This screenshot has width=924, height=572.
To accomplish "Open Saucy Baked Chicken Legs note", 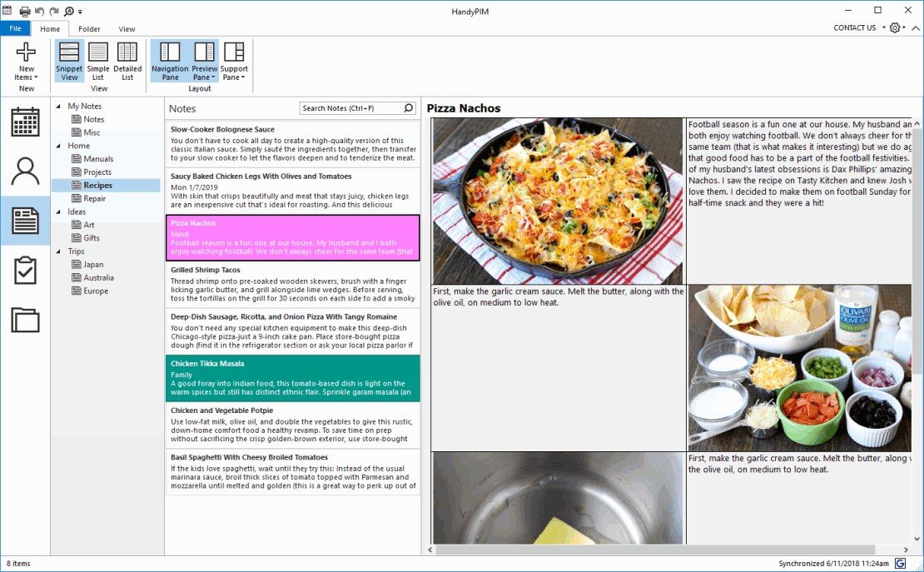I will click(293, 191).
